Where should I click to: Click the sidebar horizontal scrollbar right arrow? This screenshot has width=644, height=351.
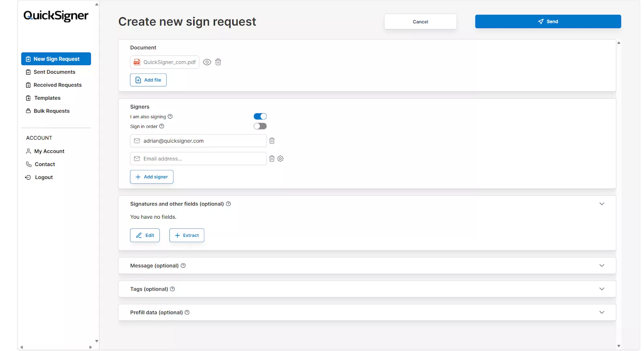[91, 347]
